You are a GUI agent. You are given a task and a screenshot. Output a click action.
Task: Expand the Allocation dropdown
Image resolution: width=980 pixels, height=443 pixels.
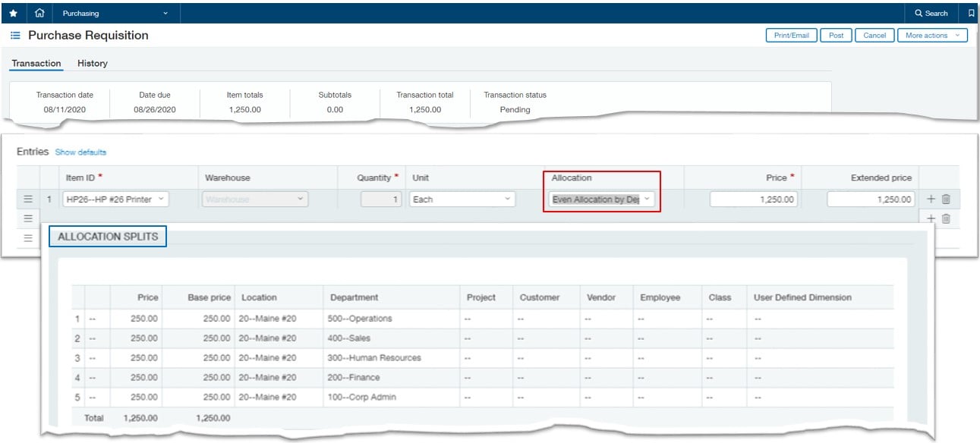point(601,200)
